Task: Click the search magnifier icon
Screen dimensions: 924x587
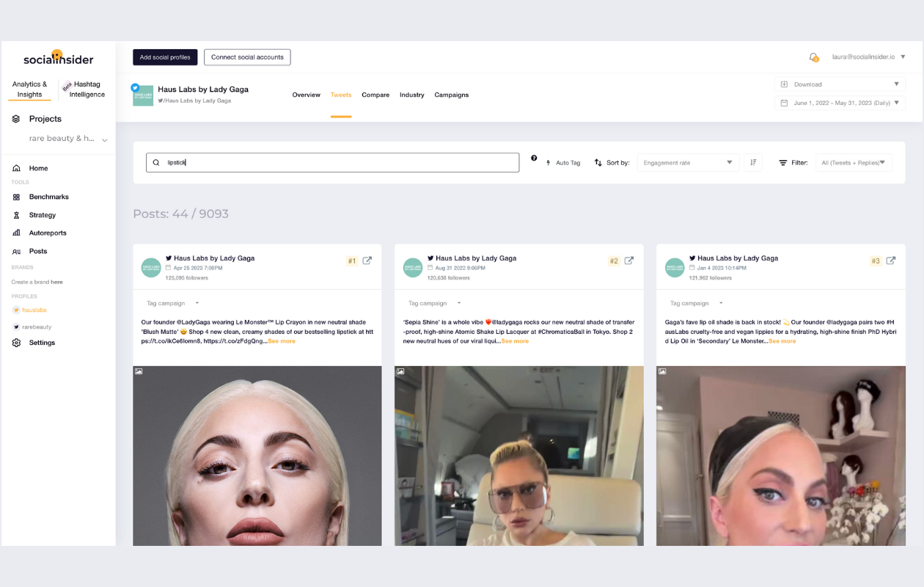Action: click(156, 163)
